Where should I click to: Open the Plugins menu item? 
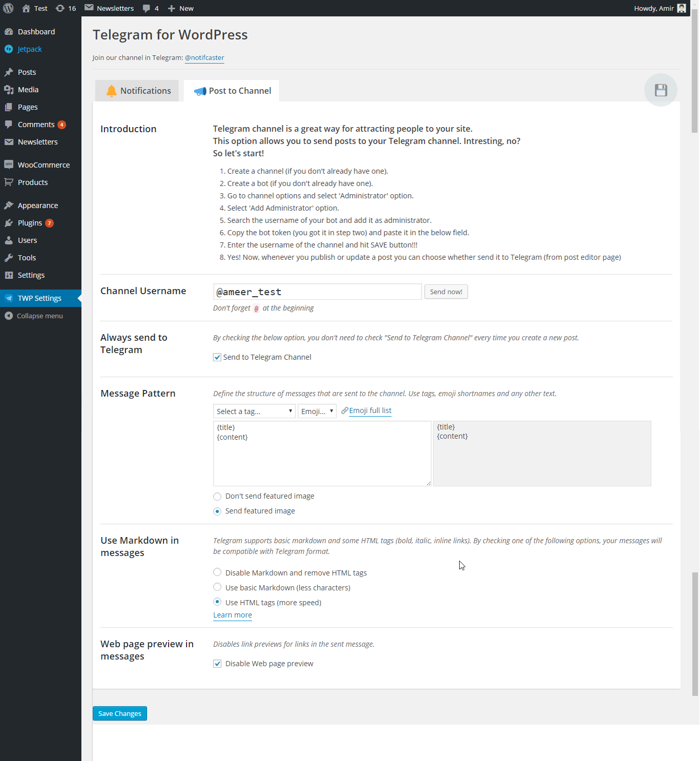point(40,223)
